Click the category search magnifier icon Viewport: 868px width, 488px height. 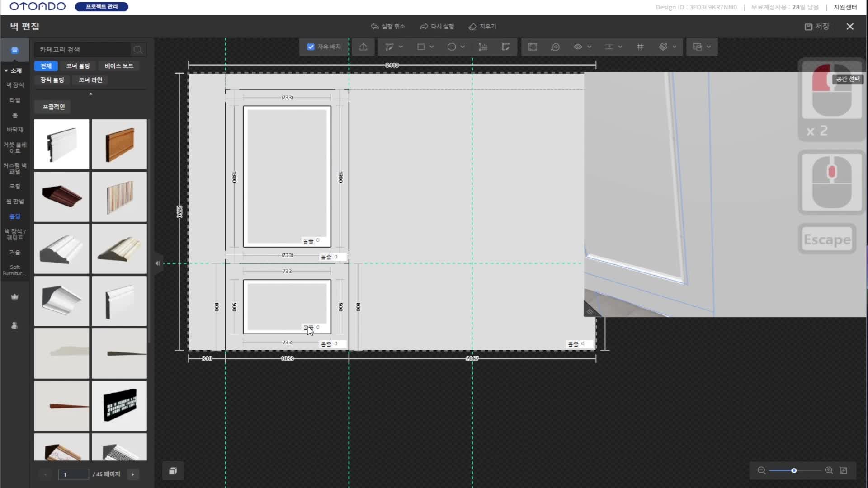click(138, 50)
